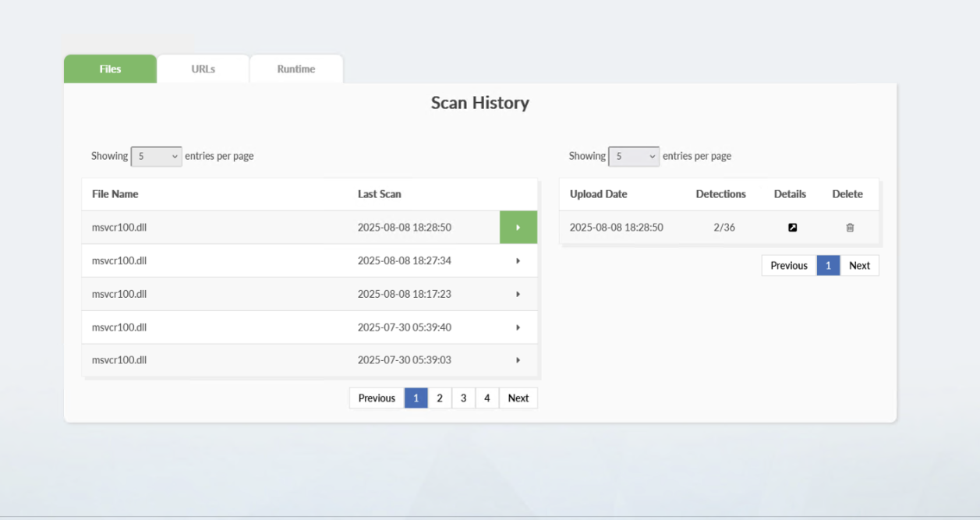Click the Upload Date column header
Viewport: 980px width, 520px height.
click(x=599, y=194)
